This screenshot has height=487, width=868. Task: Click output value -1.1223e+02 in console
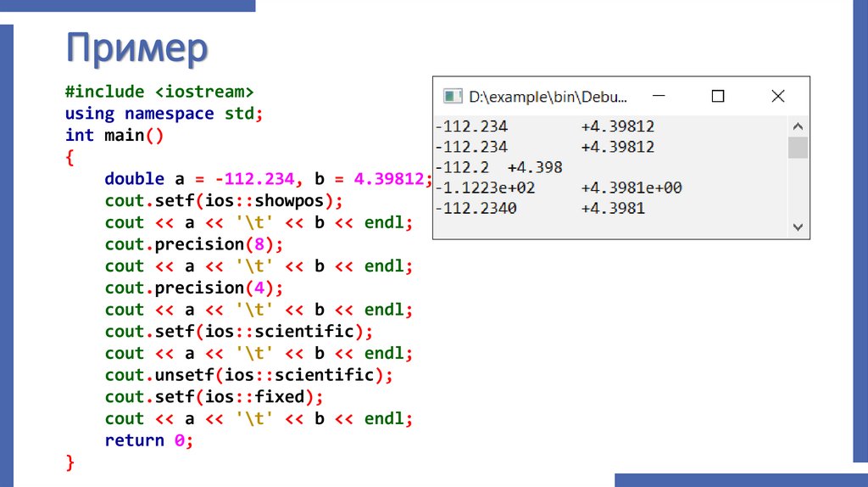pyautogui.click(x=485, y=188)
